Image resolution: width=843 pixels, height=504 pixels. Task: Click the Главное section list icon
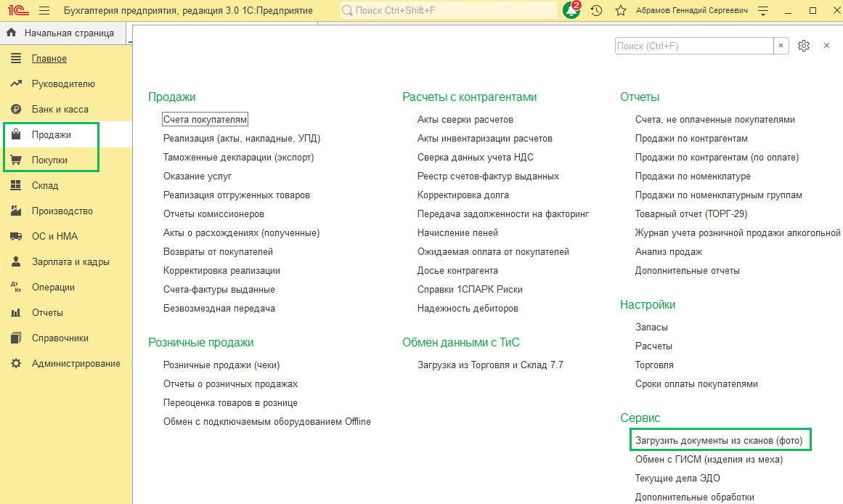[16, 58]
